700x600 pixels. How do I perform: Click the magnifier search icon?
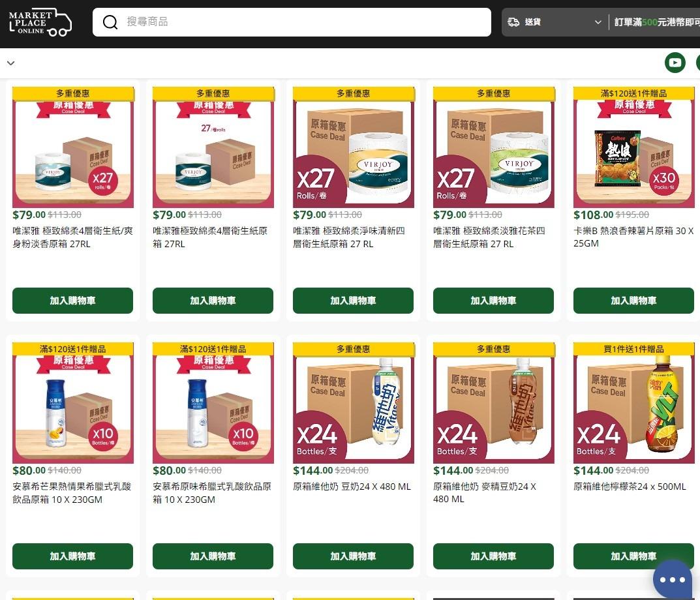(x=110, y=22)
